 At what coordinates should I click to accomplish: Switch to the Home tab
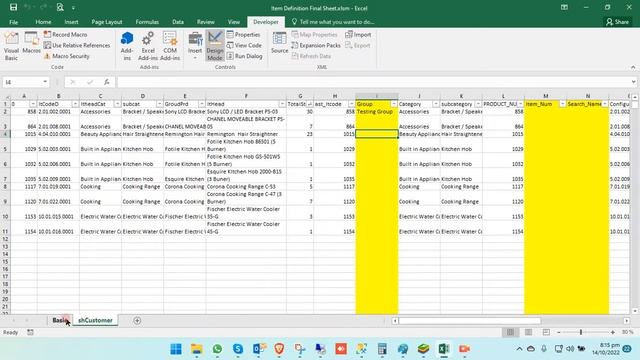point(43,22)
